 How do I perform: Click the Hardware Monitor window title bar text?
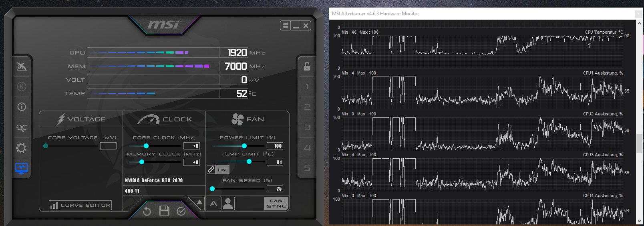(x=375, y=14)
